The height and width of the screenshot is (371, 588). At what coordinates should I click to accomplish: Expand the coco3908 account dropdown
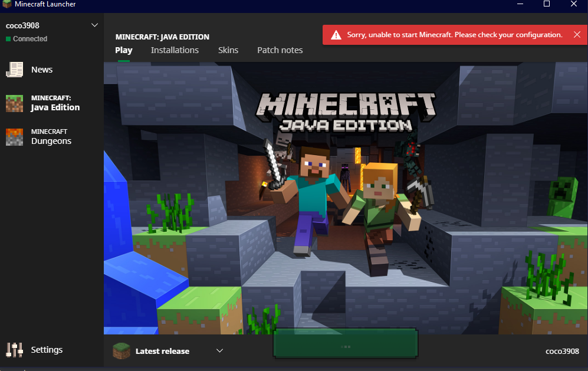(94, 25)
